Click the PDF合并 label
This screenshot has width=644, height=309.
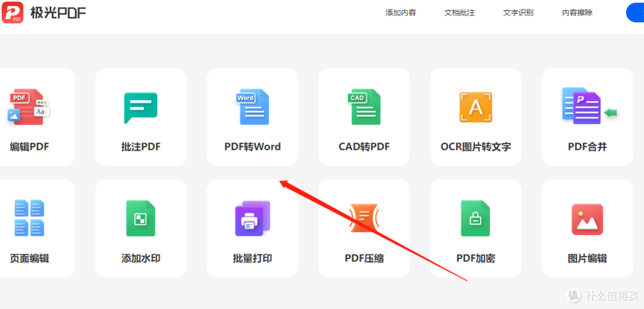pyautogui.click(x=587, y=146)
